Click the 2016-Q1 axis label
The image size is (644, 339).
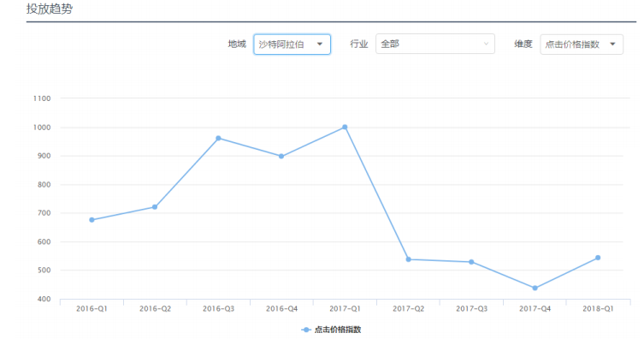click(x=92, y=308)
